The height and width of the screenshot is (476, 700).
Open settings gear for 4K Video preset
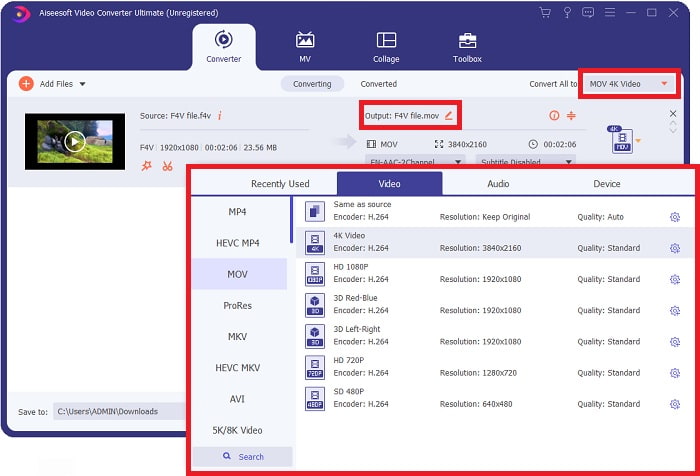pos(675,248)
